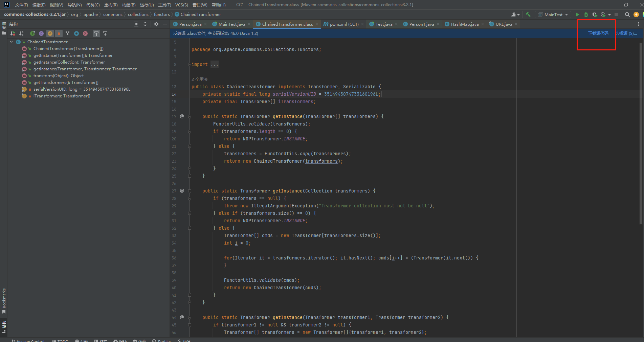Toggle show inherited members
Screen dimensions: 644x342
pyautogui.click(x=32, y=33)
